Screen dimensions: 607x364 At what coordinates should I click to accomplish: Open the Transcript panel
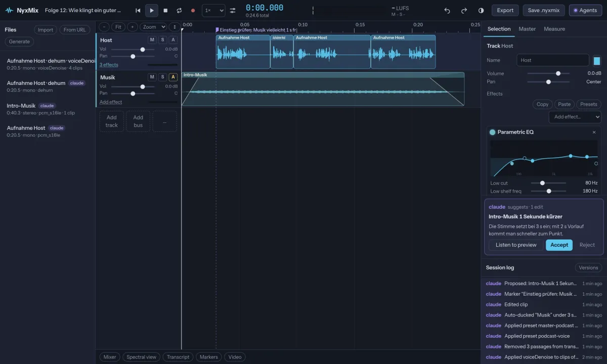pyautogui.click(x=178, y=357)
